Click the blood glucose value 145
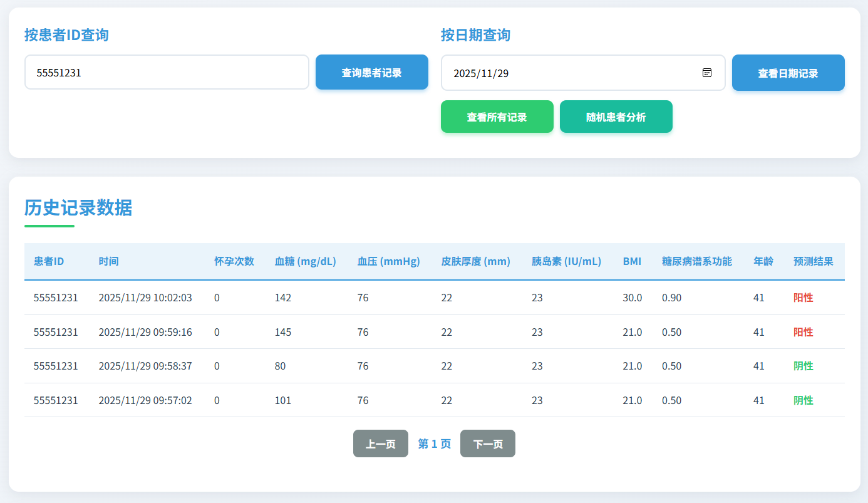 pos(283,332)
